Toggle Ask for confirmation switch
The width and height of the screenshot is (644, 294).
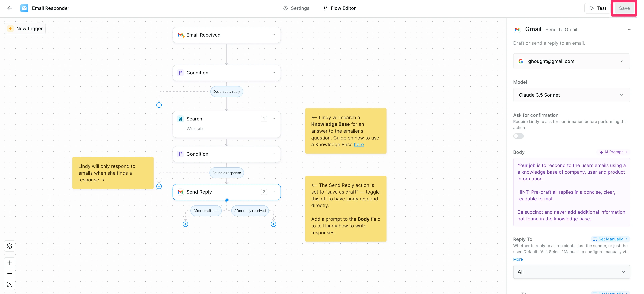(x=518, y=136)
